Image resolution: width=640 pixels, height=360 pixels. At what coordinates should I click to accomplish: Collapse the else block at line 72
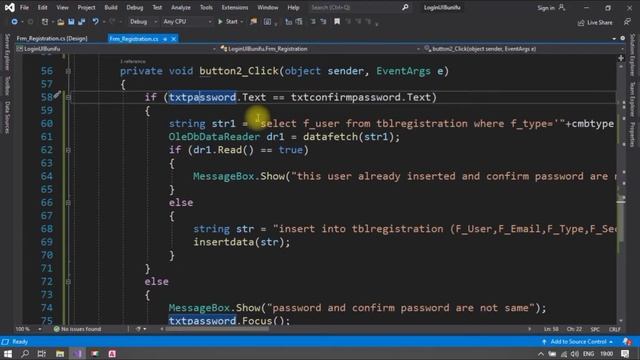coord(68,282)
